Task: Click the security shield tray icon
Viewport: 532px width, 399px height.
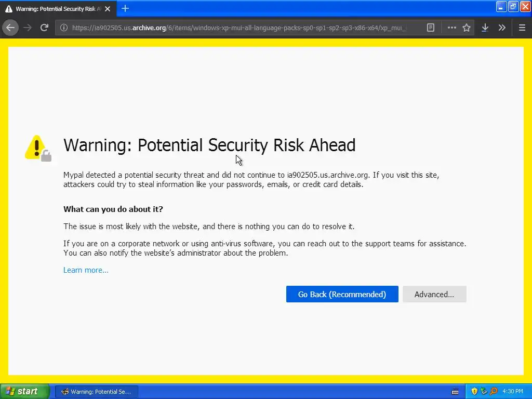Action: 474,392
